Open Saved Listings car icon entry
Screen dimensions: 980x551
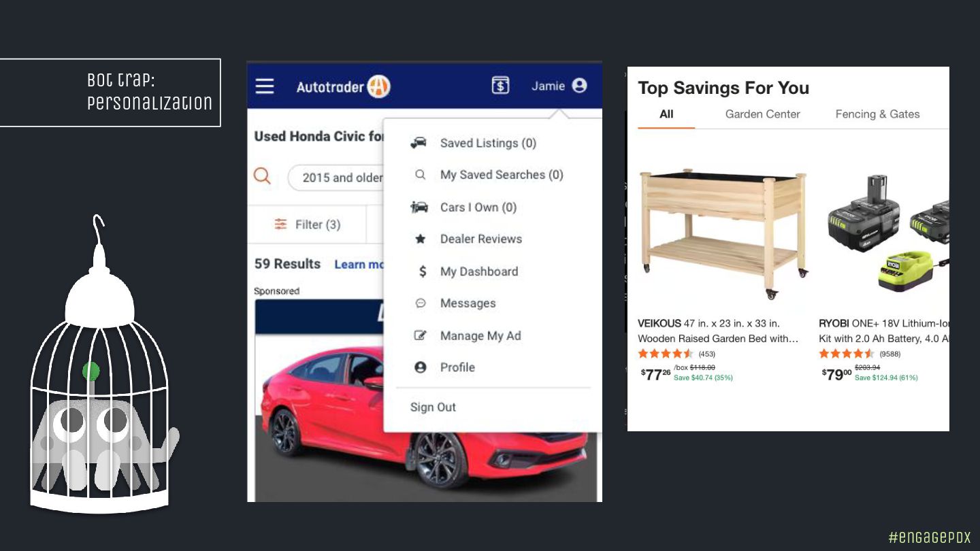coord(474,143)
